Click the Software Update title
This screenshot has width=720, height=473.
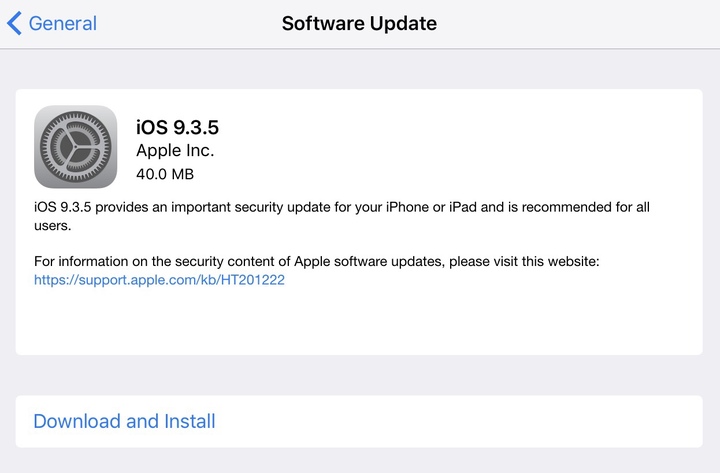coord(359,23)
